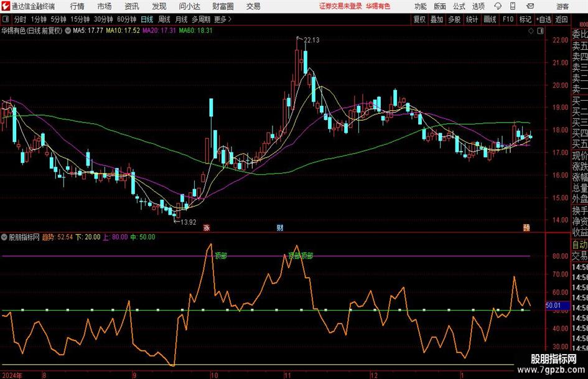Click the 涨 event marker below the chart
Image resolution: width=588 pixels, height=379 pixels.
click(x=207, y=227)
